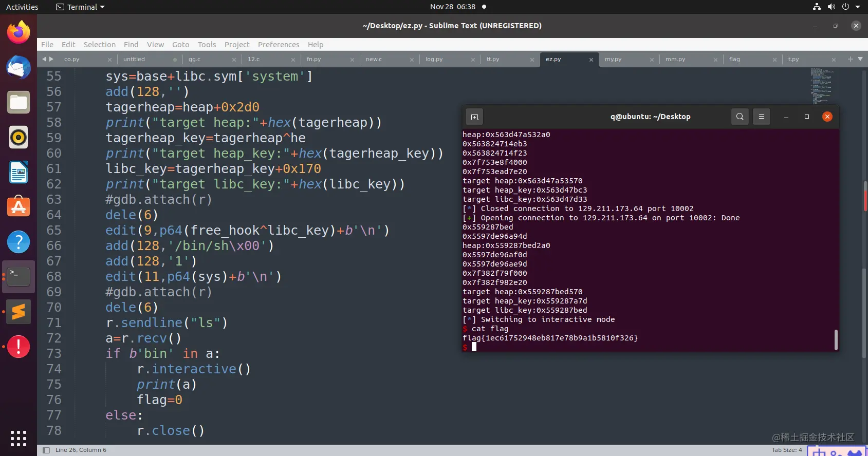Open the Find menu
Screen dimensions: 868x456
131,45
